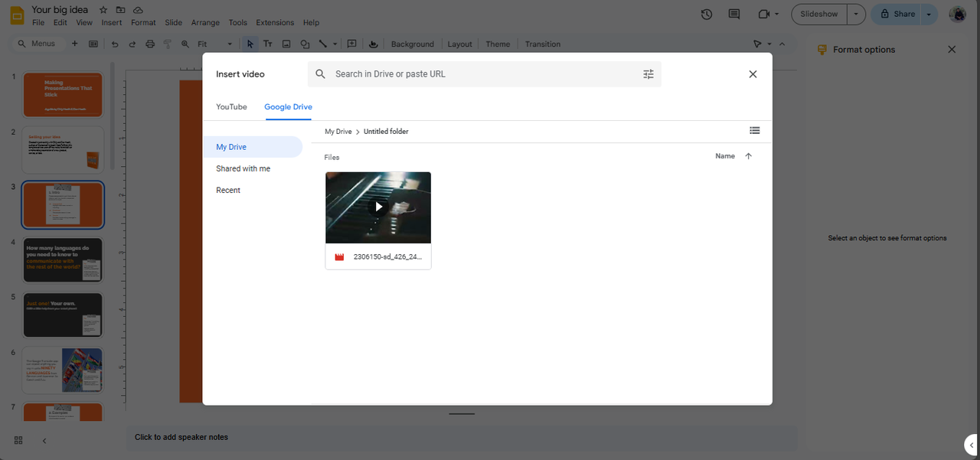Print the presentation
The height and width of the screenshot is (460, 980).
(x=150, y=44)
